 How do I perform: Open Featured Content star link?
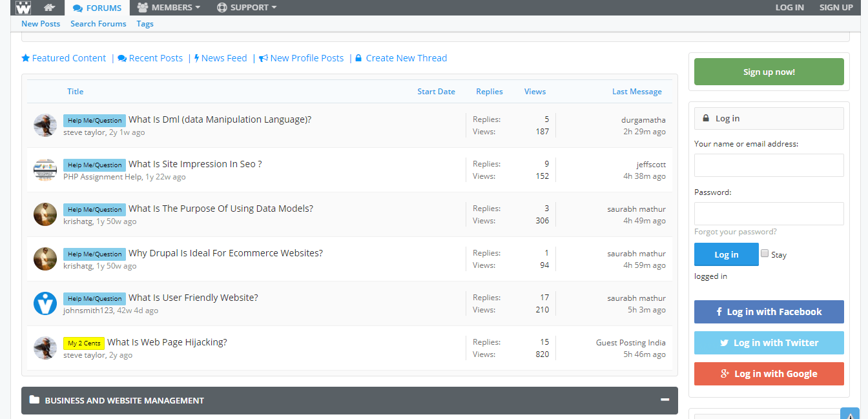point(63,58)
